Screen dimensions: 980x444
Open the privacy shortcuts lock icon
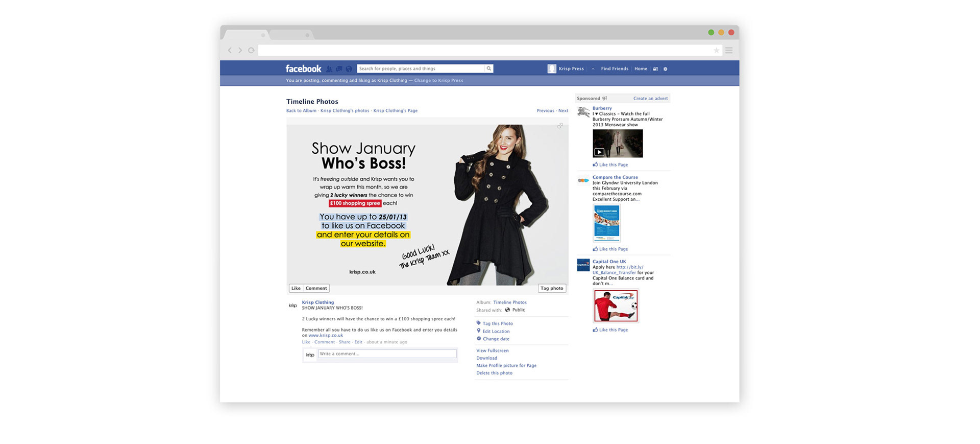pyautogui.click(x=655, y=69)
